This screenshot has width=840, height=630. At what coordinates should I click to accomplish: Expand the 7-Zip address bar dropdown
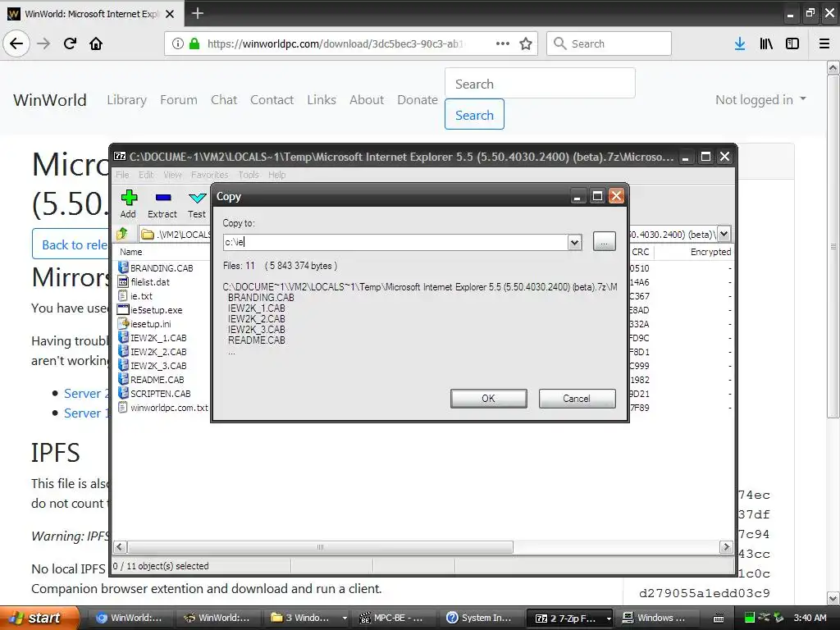[724, 234]
